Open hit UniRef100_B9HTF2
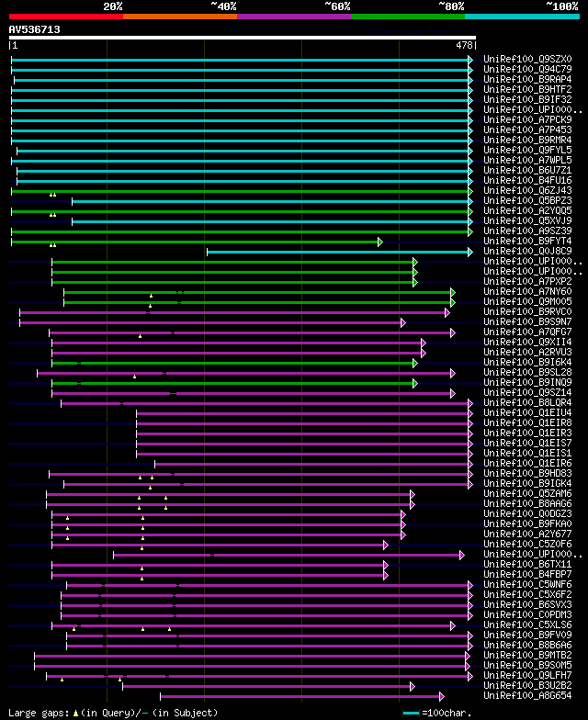588x720 pixels. [527, 90]
